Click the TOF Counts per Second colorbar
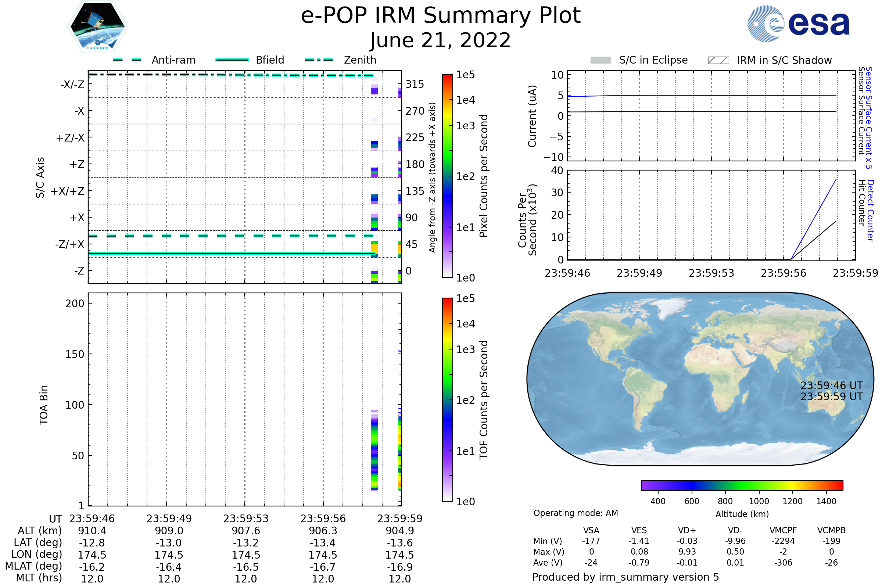This screenshot has width=882, height=588. [447, 399]
